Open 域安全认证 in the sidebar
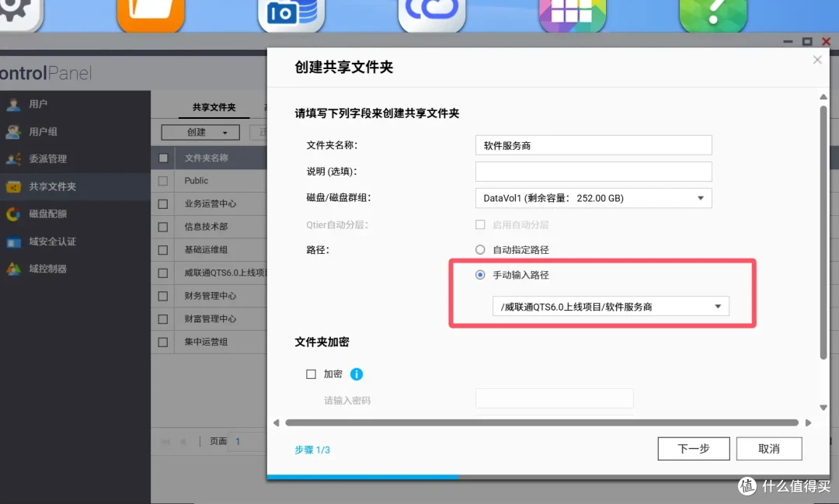 pyautogui.click(x=75, y=242)
